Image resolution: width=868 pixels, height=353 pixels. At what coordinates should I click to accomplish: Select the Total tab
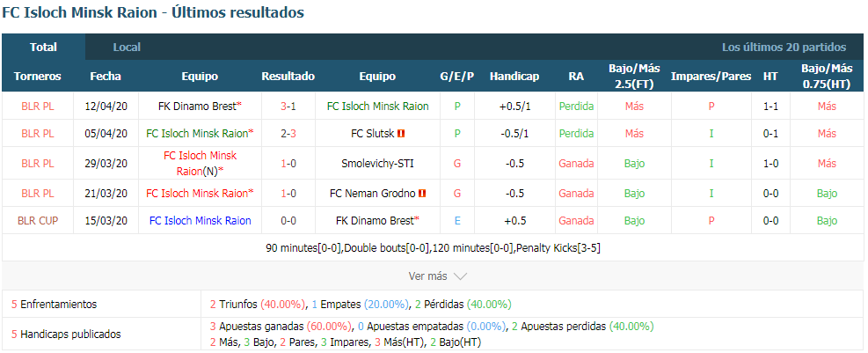(x=44, y=48)
